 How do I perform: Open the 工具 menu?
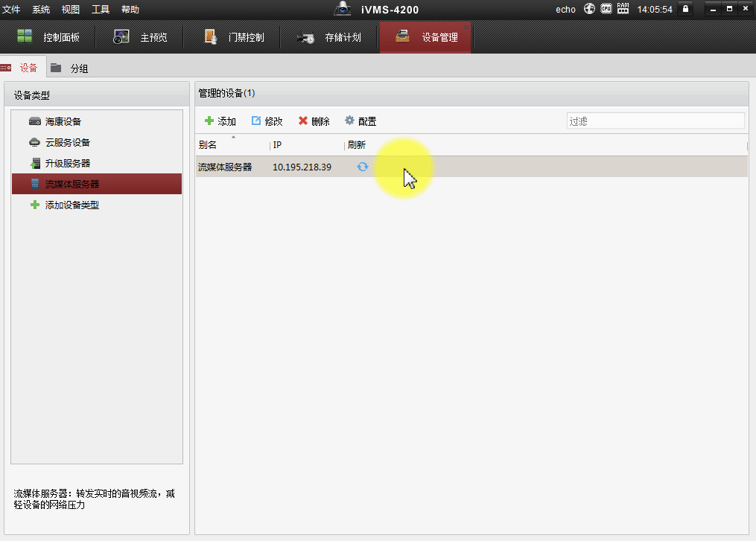[101, 10]
